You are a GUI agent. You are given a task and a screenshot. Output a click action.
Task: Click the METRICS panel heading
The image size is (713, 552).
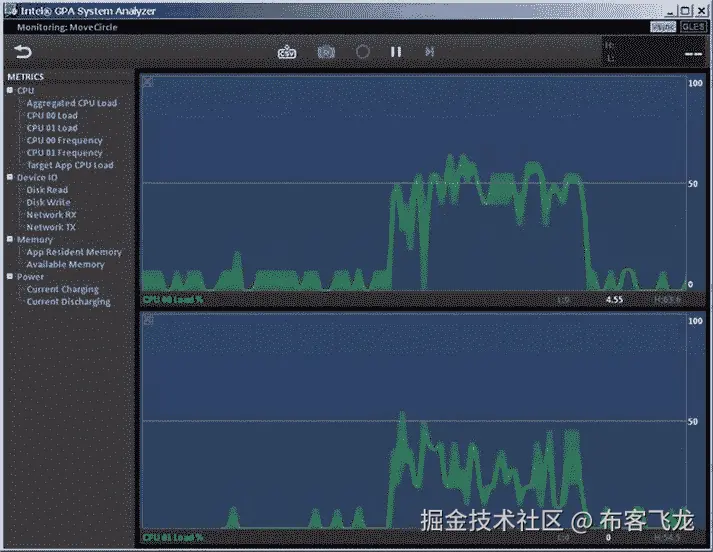point(25,77)
